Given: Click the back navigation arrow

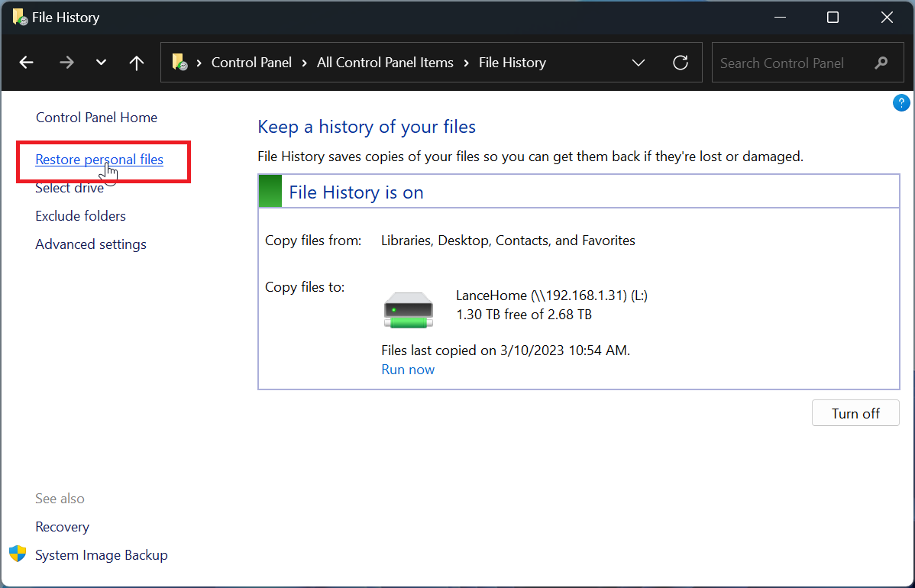Looking at the screenshot, I should coord(26,63).
